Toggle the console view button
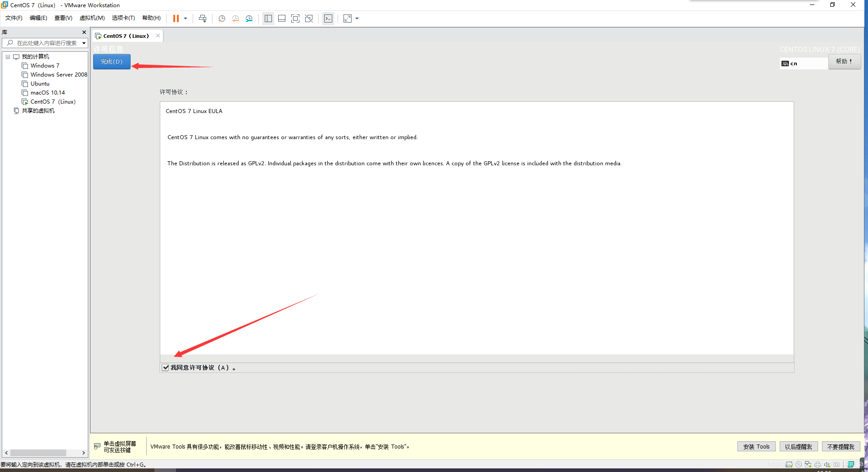The width and height of the screenshot is (868, 472). [x=328, y=18]
